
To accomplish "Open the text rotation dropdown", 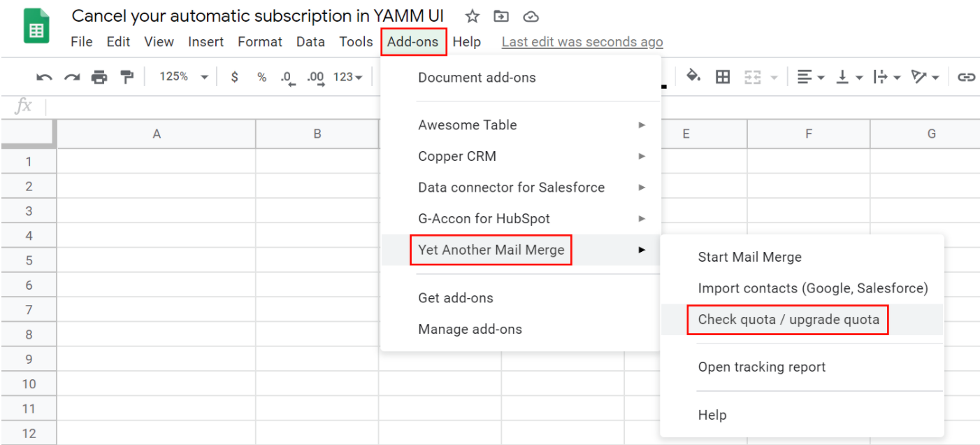I will coord(928,77).
